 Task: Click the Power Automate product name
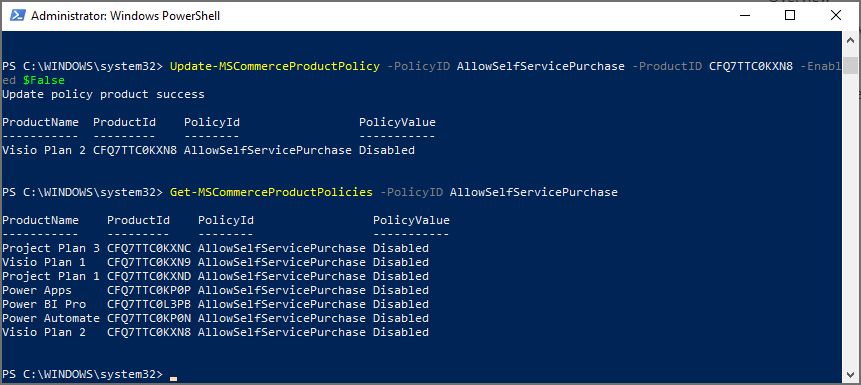coord(51,318)
